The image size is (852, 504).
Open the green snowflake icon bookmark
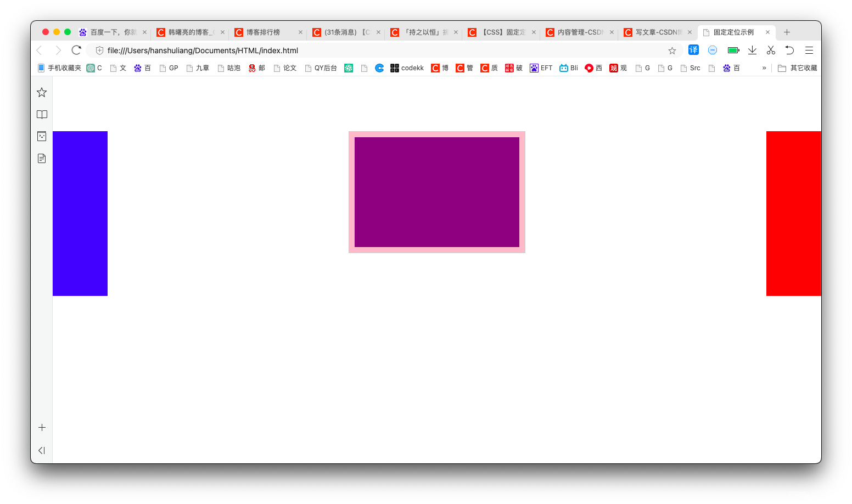(349, 68)
